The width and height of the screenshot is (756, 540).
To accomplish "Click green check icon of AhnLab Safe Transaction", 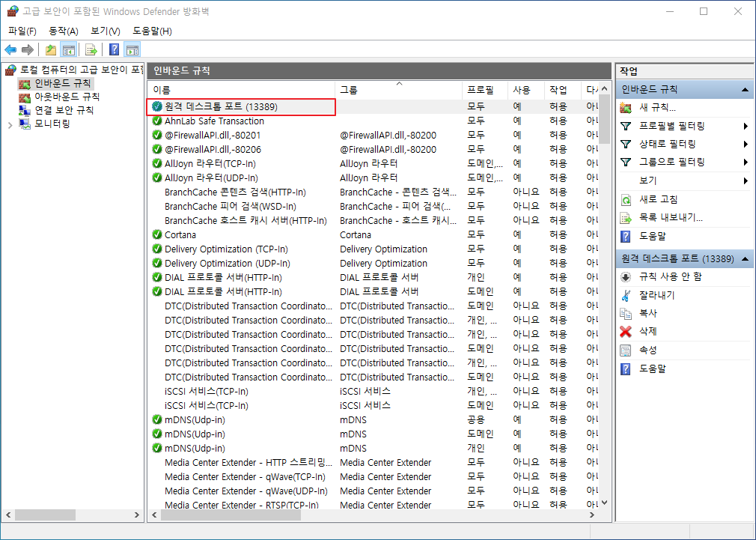I will [156, 121].
